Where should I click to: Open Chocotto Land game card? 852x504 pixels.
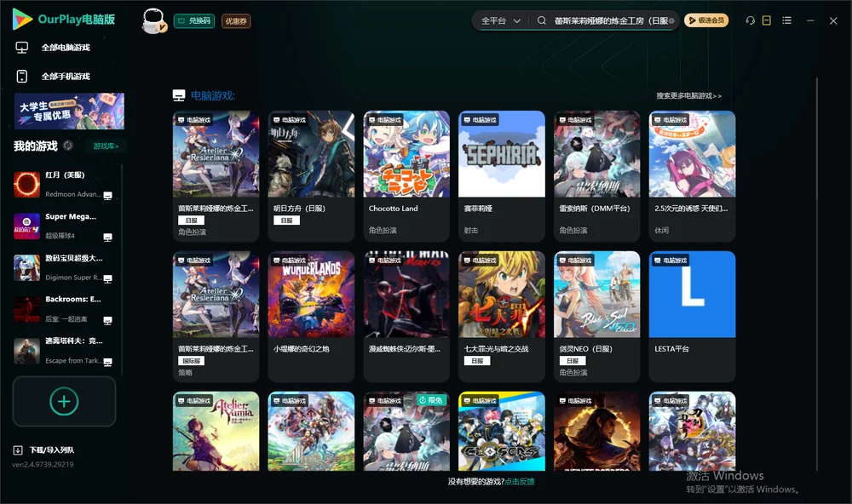406,176
